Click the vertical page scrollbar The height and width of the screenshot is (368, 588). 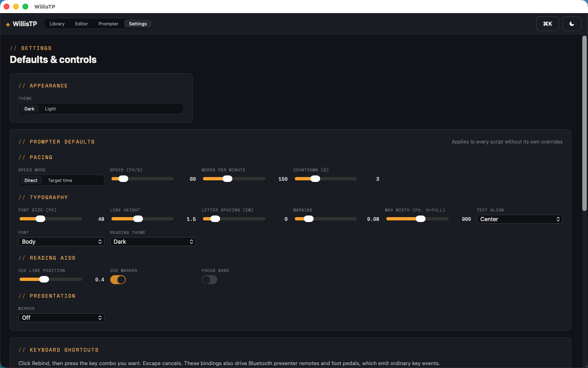[584, 123]
